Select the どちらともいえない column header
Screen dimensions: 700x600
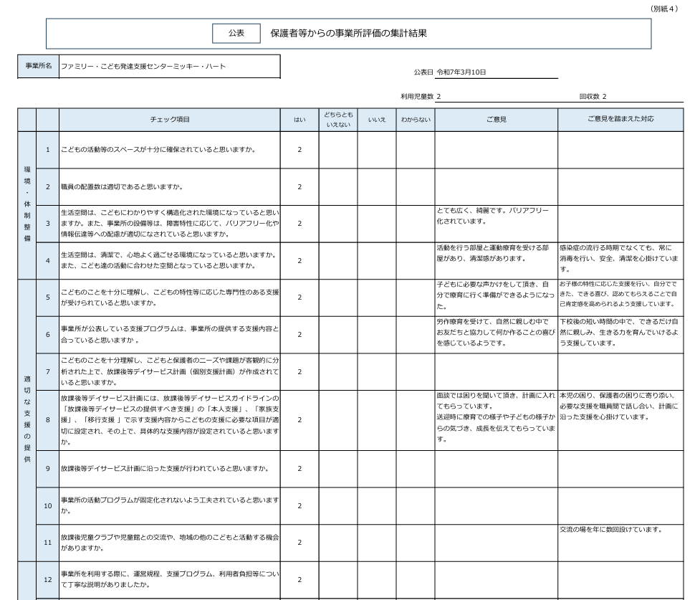[337, 120]
